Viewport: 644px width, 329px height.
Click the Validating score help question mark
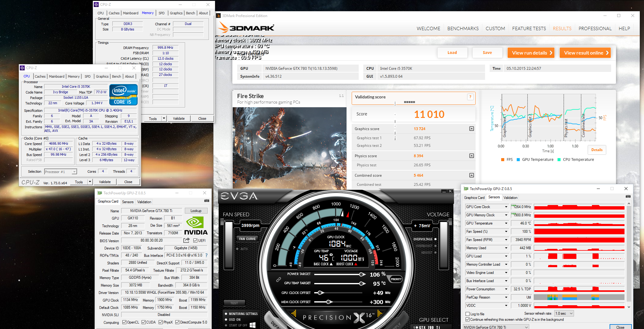[x=470, y=97]
